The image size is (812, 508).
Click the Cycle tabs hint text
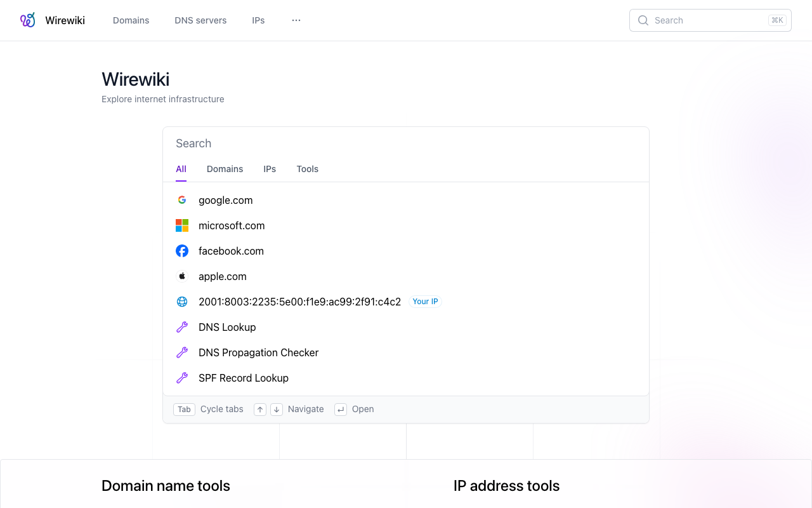point(222,410)
